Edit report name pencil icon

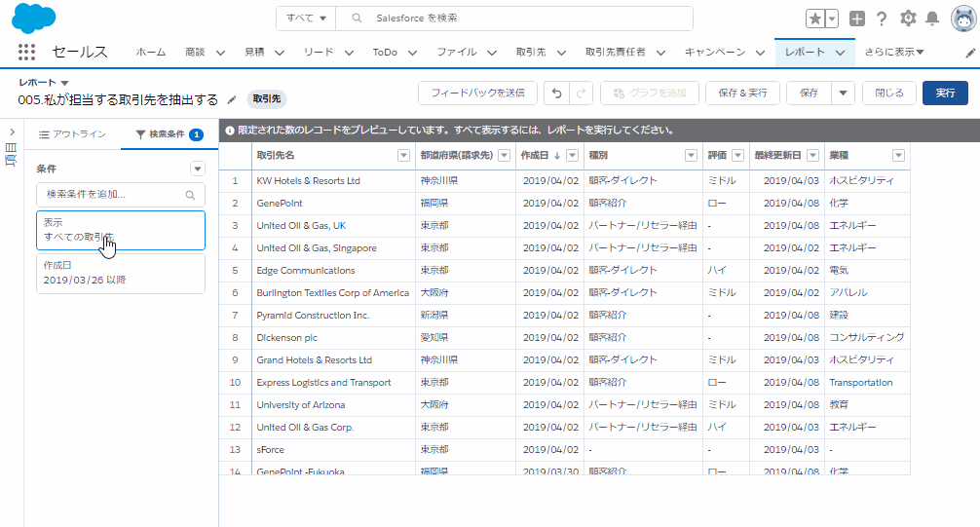point(231,99)
